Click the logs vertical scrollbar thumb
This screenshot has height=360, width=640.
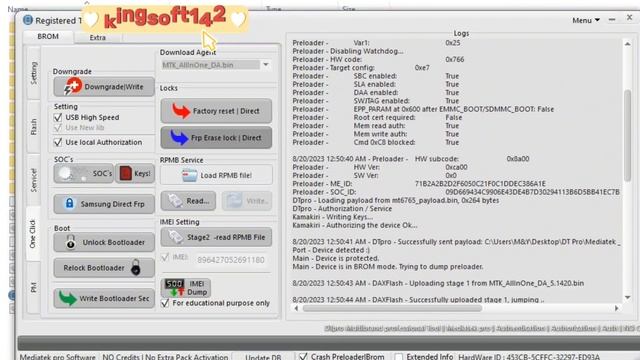click(x=627, y=135)
